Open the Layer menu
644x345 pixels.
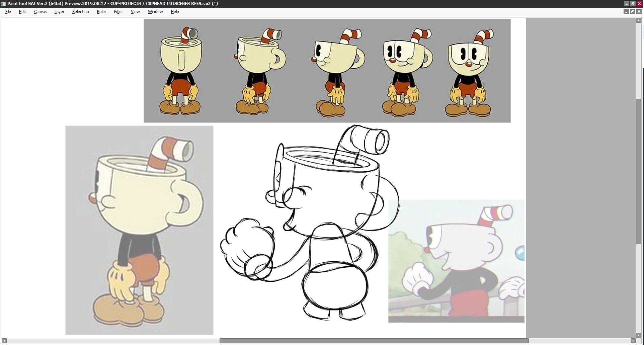59,12
